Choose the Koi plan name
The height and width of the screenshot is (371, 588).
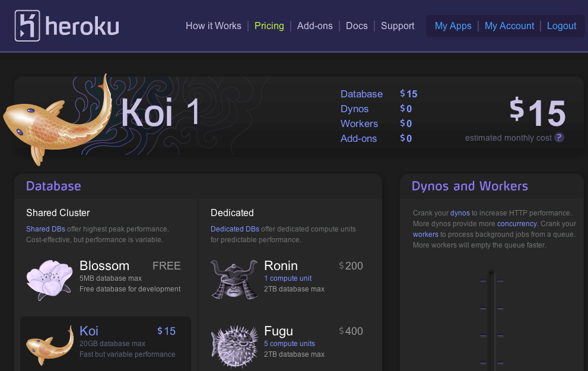89,331
